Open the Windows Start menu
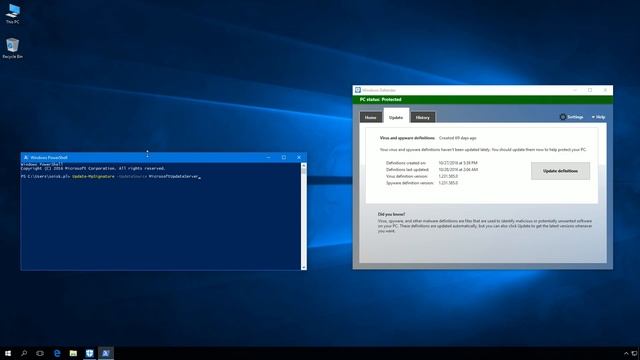This screenshot has width=640, height=360. [8, 353]
